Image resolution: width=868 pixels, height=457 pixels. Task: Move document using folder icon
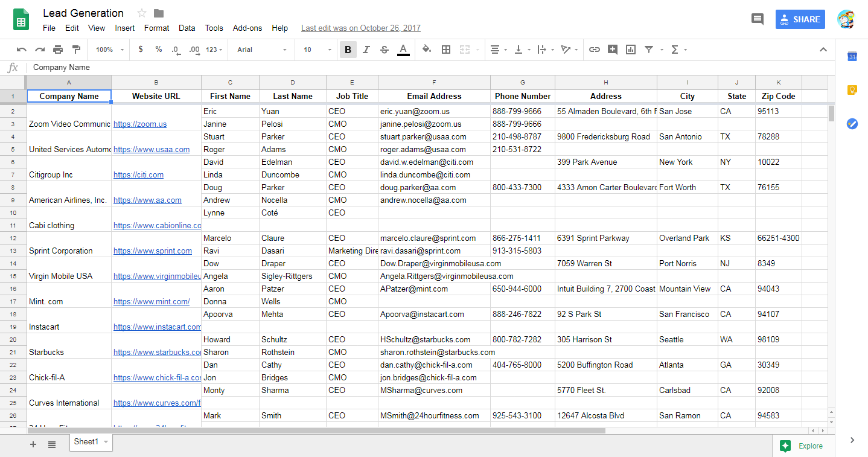point(159,13)
